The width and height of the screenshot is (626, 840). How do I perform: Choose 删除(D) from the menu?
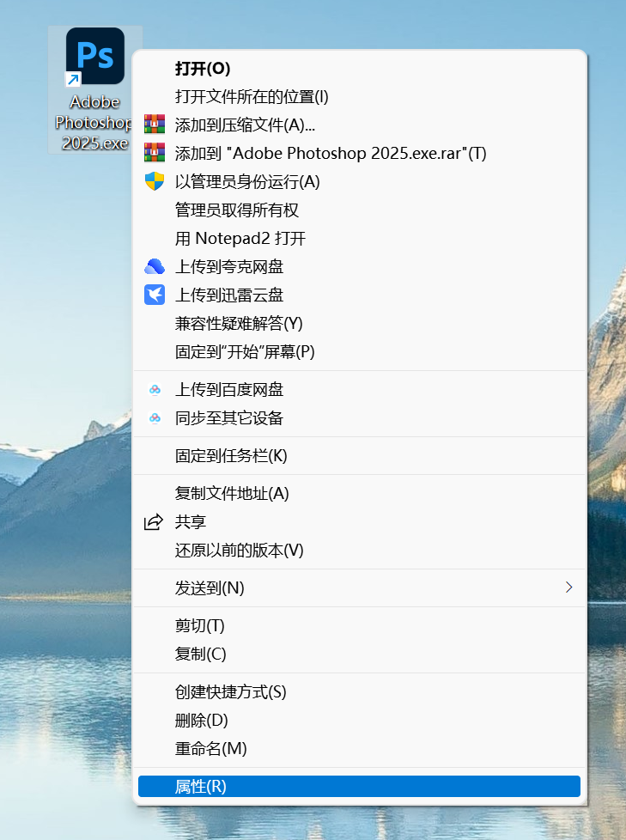click(359, 721)
